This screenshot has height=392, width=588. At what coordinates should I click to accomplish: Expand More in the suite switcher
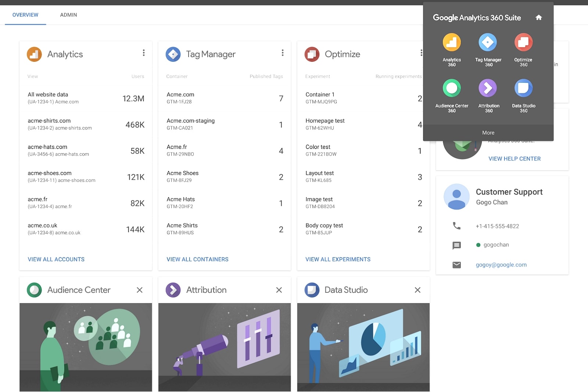[x=488, y=133]
